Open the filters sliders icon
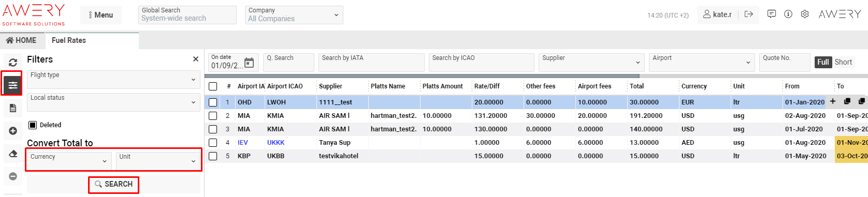 point(12,85)
